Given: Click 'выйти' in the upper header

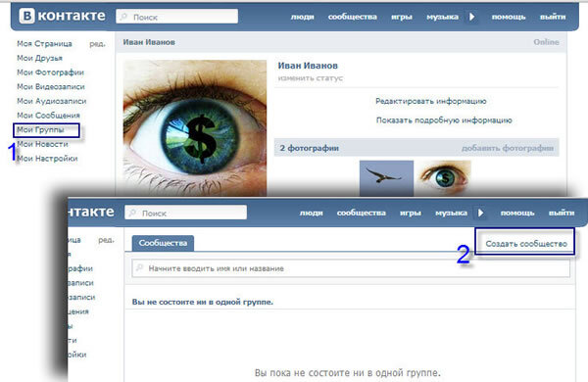Looking at the screenshot, I should pos(553,17).
